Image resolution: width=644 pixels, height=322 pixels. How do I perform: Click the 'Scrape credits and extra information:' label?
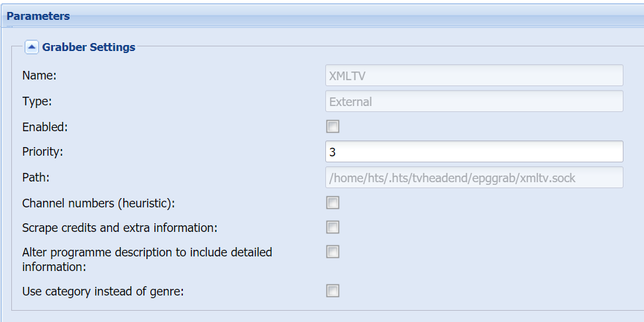tap(120, 227)
